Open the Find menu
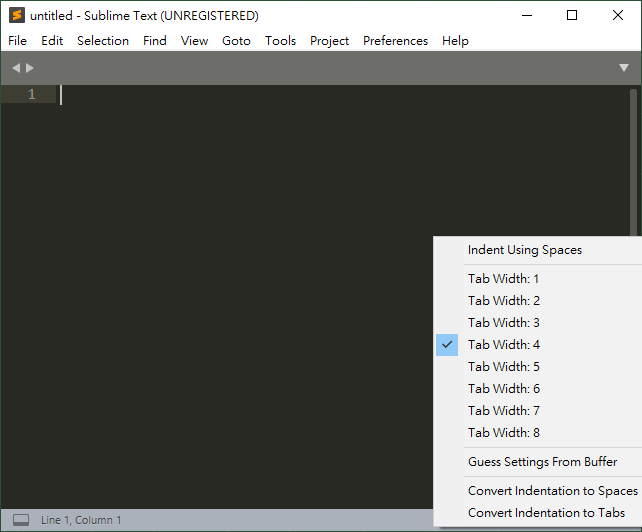 [155, 41]
